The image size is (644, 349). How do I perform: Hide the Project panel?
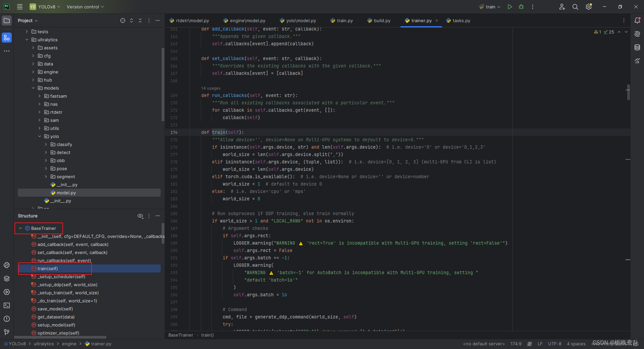point(158,20)
